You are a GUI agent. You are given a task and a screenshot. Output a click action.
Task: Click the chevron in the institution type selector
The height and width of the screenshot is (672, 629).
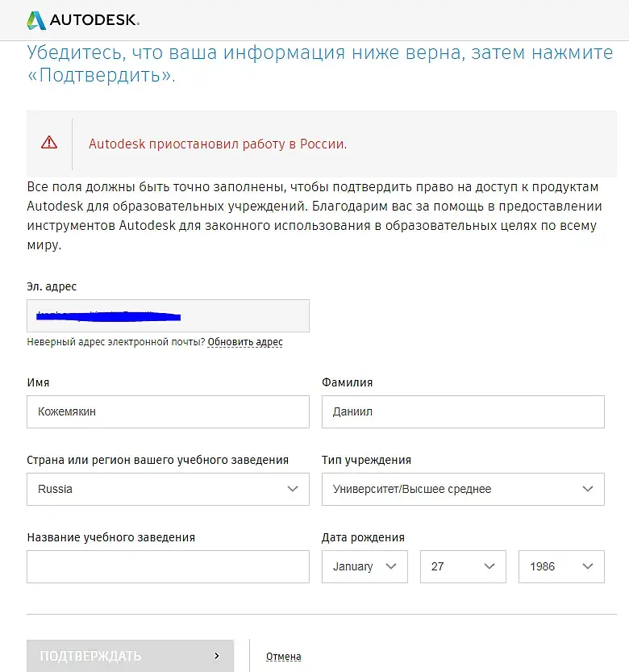pos(588,489)
